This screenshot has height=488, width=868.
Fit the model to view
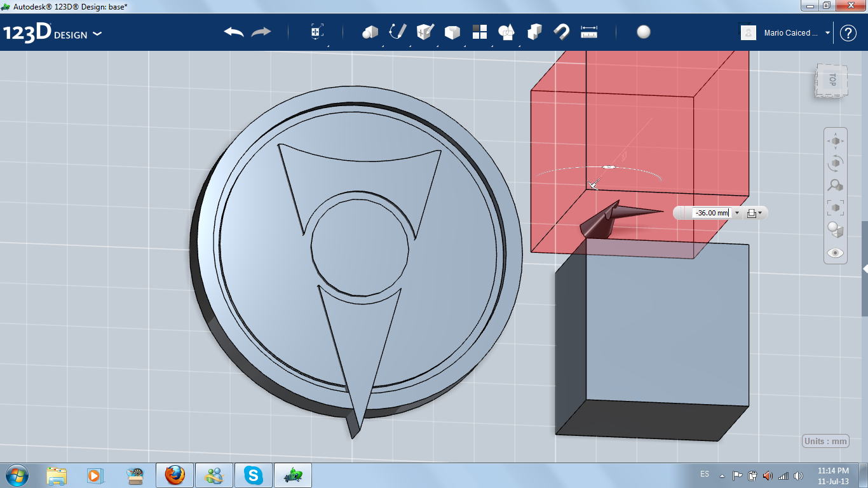[x=836, y=208]
